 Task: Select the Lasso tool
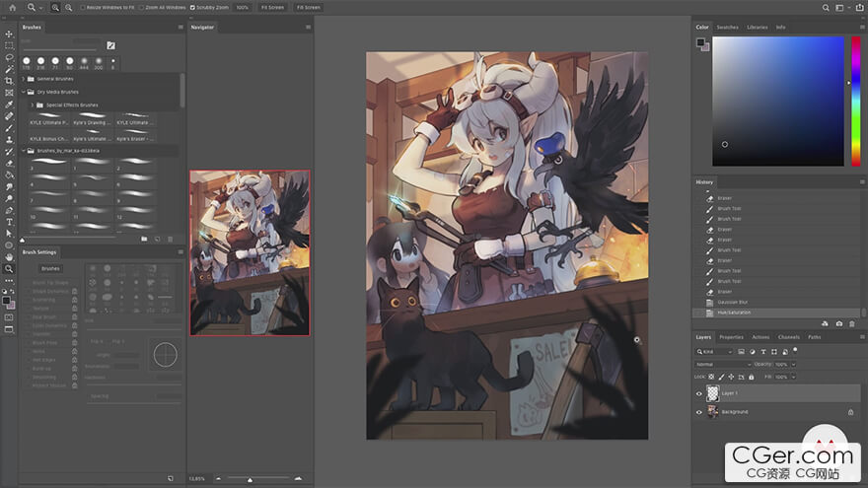(9, 57)
